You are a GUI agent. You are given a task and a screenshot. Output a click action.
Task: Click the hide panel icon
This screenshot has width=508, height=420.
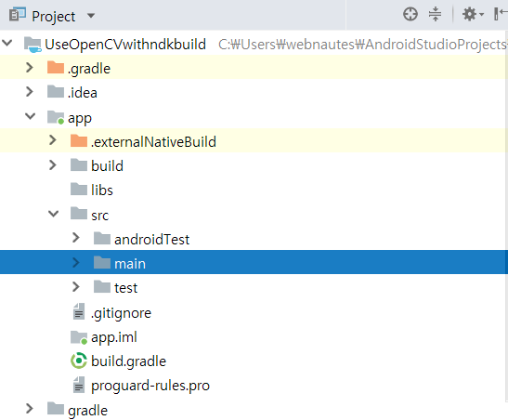coord(501,14)
